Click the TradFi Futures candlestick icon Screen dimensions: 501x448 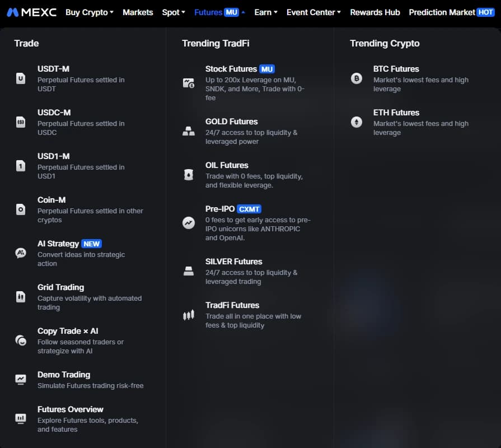(189, 315)
